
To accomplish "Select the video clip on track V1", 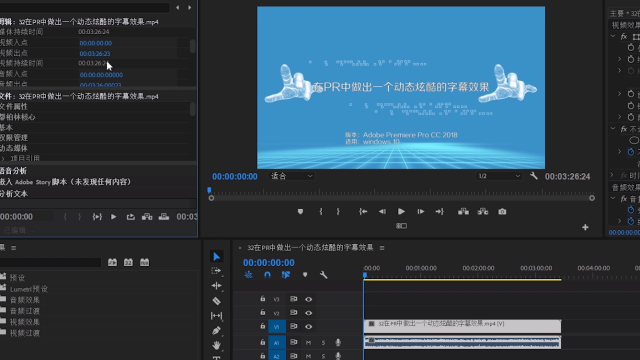I will click(462, 326).
